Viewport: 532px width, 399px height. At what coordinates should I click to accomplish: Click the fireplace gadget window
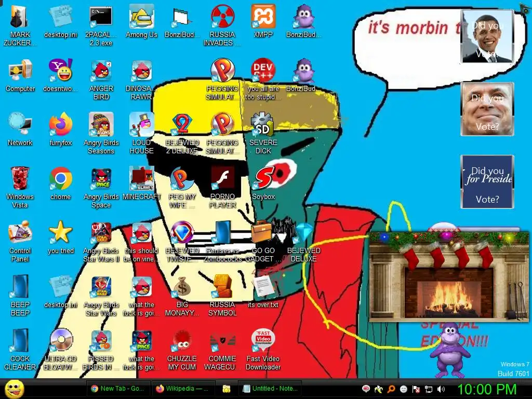pos(448,276)
